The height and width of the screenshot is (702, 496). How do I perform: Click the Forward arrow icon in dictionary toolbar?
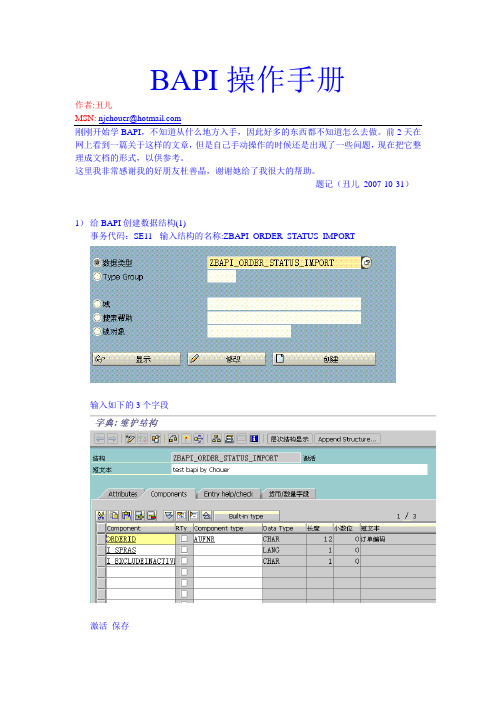(x=112, y=439)
